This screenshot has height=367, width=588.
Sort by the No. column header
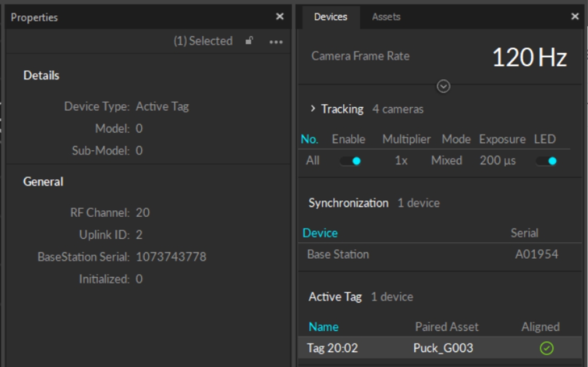tap(309, 140)
